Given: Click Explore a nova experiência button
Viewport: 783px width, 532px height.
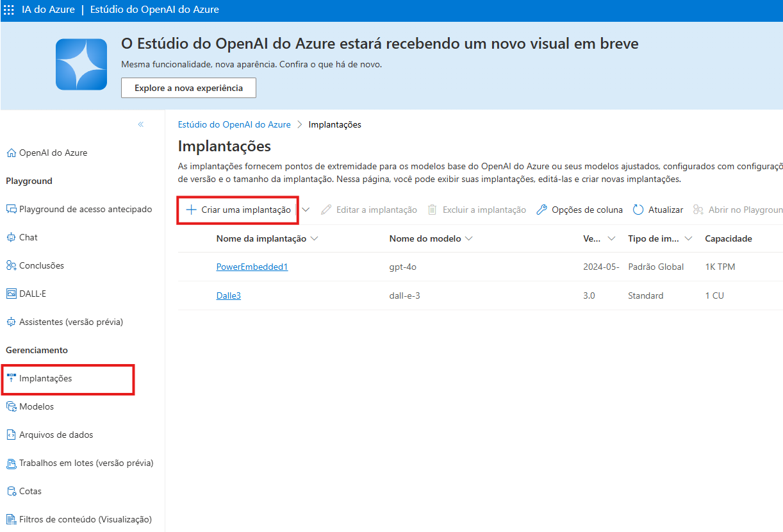Looking at the screenshot, I should tap(188, 88).
